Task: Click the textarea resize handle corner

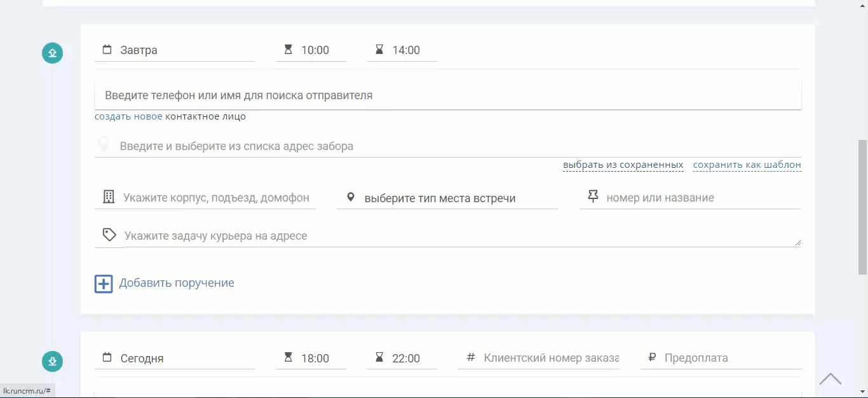Action: coord(797,243)
